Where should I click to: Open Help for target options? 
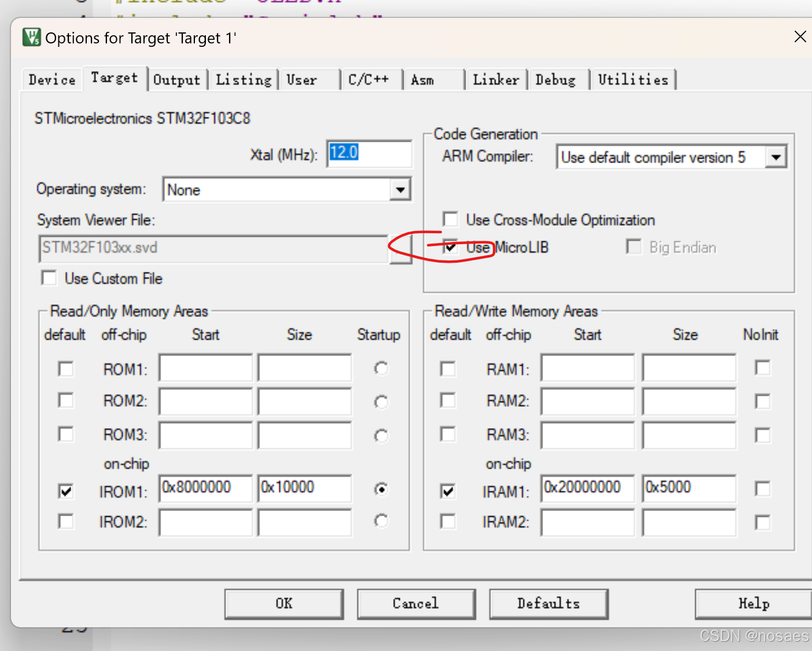[x=754, y=604]
